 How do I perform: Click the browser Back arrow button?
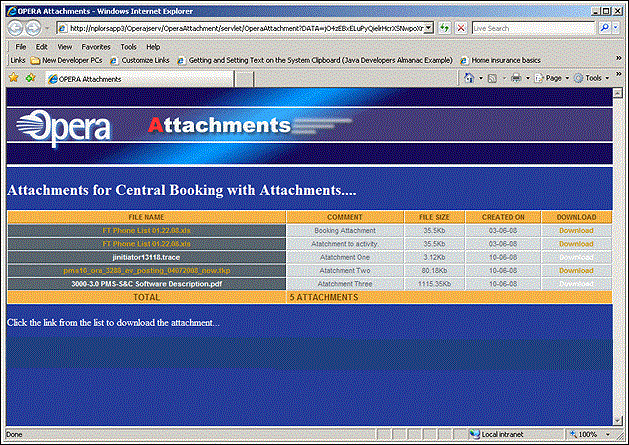point(14,28)
